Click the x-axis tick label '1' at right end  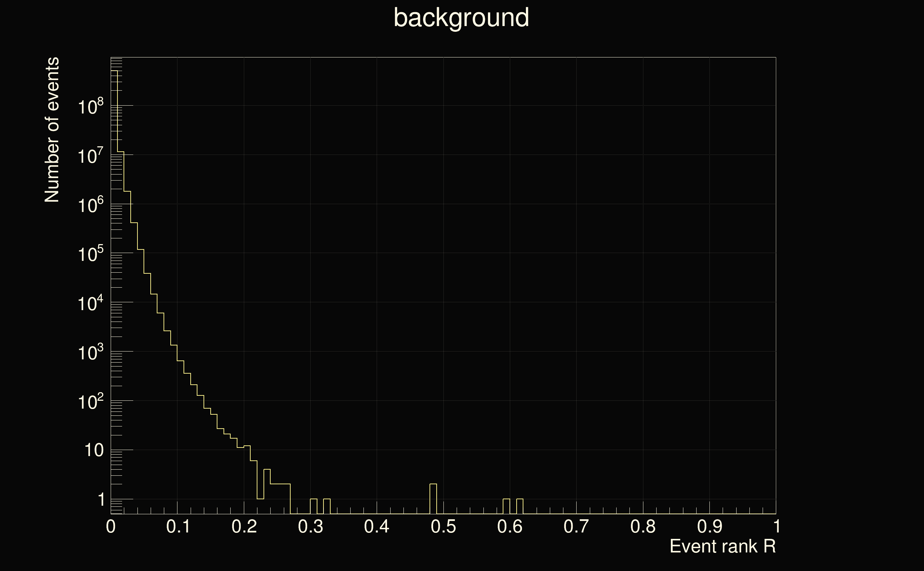[x=776, y=526]
